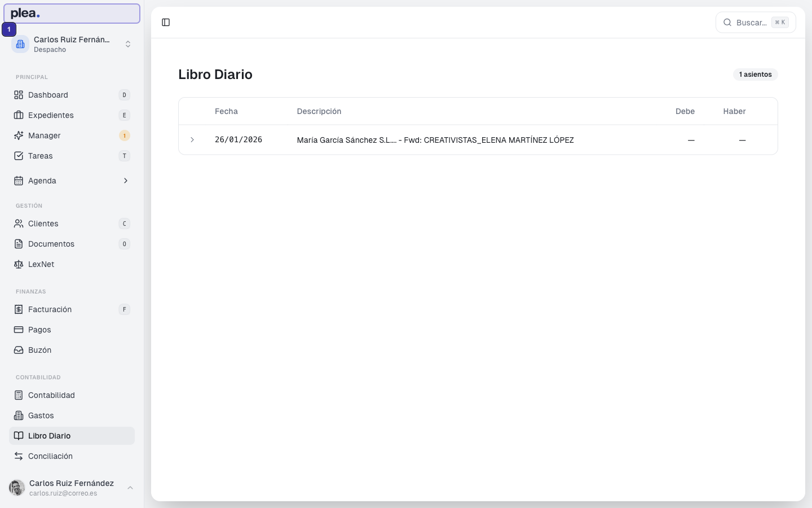Open user menu chevron beside carlos.ruiz@correo.es

point(130,488)
